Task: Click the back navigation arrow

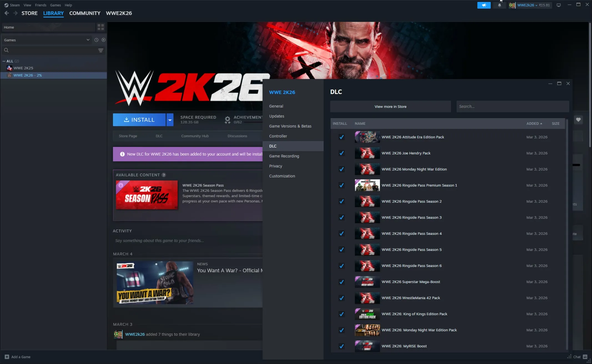Action: point(7,13)
